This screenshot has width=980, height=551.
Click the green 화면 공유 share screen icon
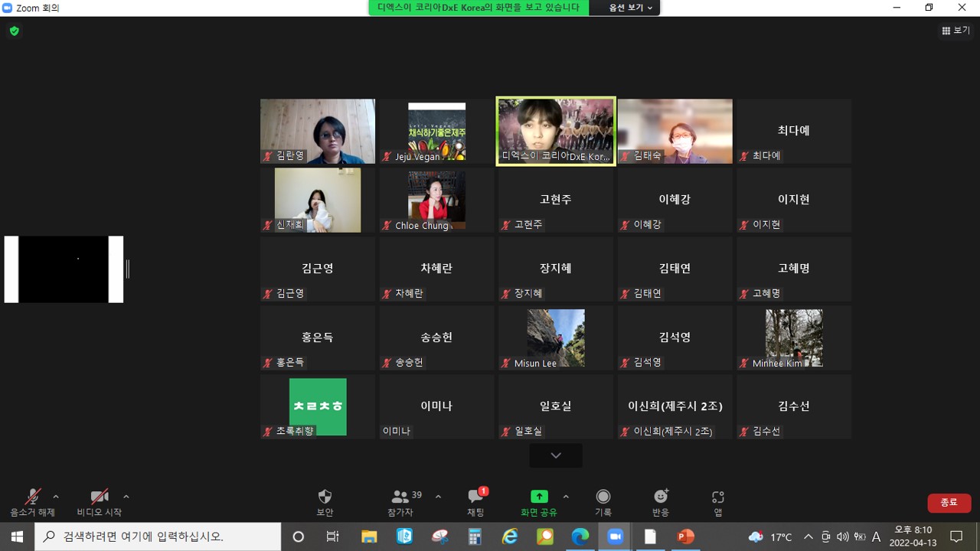click(539, 497)
